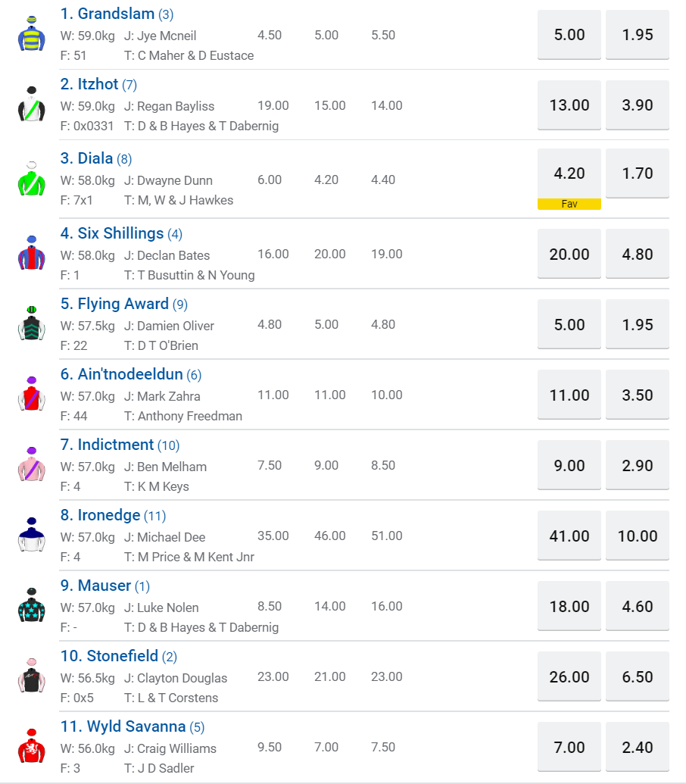Click Indictment's pink jockey silks icon

coord(31,465)
